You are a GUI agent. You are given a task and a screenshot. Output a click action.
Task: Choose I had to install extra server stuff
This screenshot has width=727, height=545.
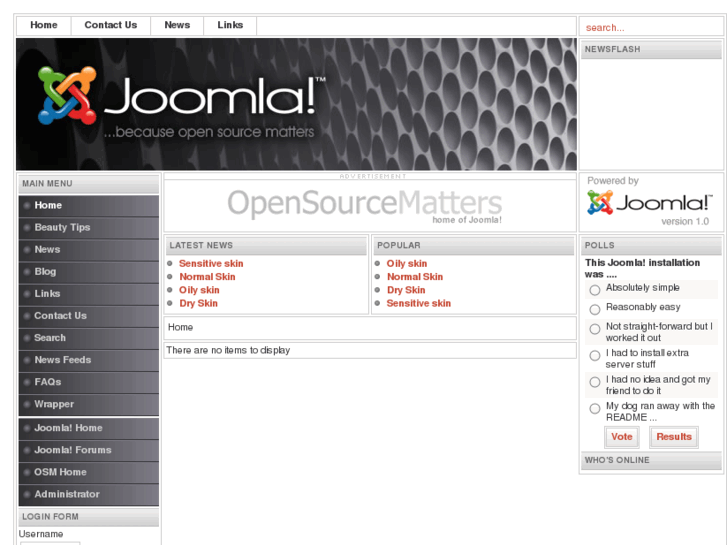pyautogui.click(x=595, y=355)
